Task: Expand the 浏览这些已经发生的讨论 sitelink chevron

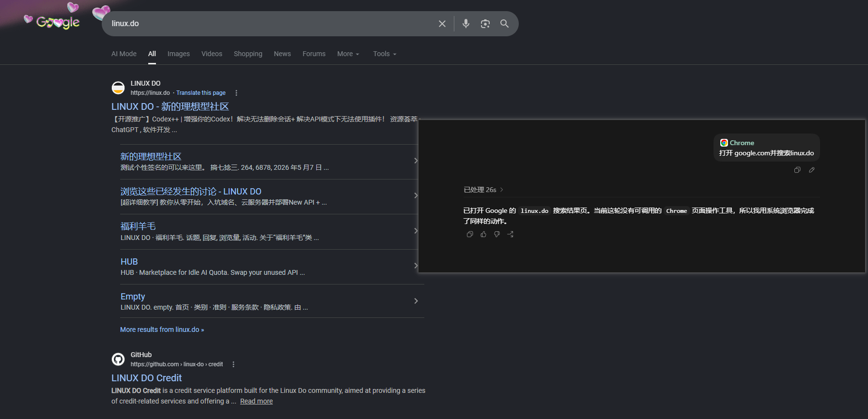Action: [x=416, y=195]
